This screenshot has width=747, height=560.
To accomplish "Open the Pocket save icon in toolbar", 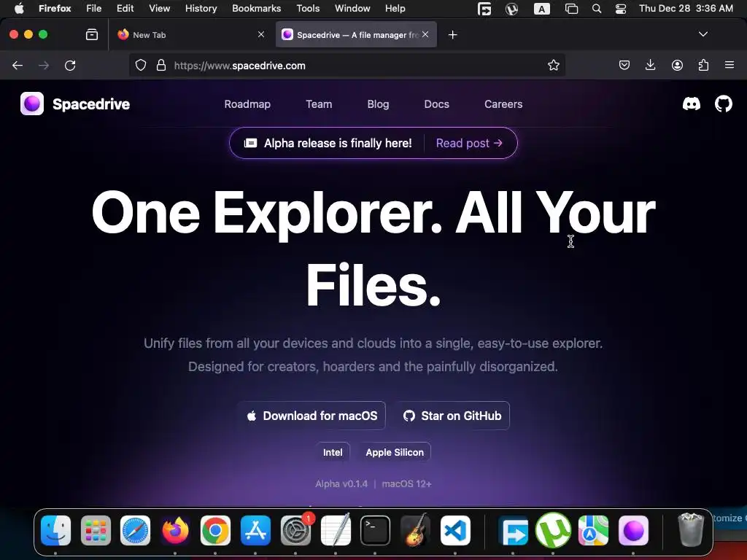I will 624,65.
